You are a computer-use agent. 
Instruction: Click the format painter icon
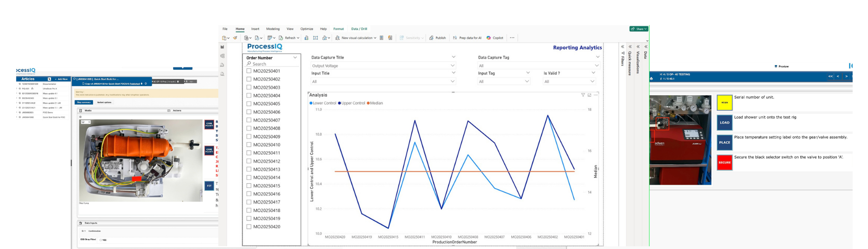[x=235, y=38]
